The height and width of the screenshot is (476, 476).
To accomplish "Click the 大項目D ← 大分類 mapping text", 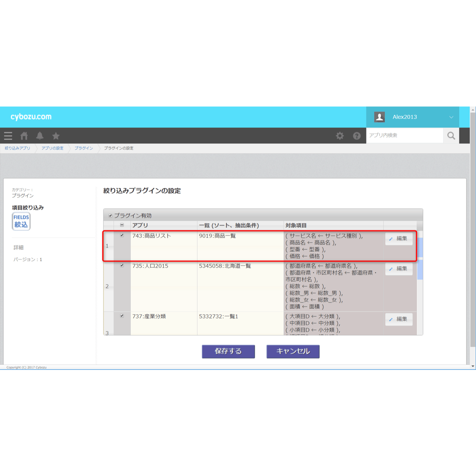I will click(x=313, y=317).
